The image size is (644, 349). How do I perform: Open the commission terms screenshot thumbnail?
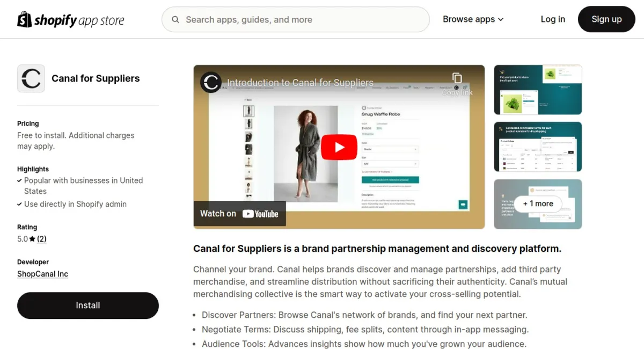click(538, 147)
